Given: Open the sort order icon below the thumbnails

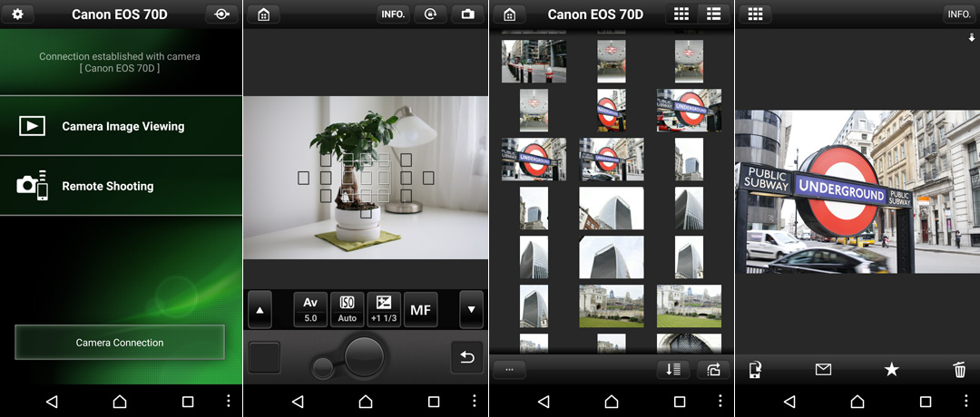Looking at the screenshot, I should coord(672,369).
